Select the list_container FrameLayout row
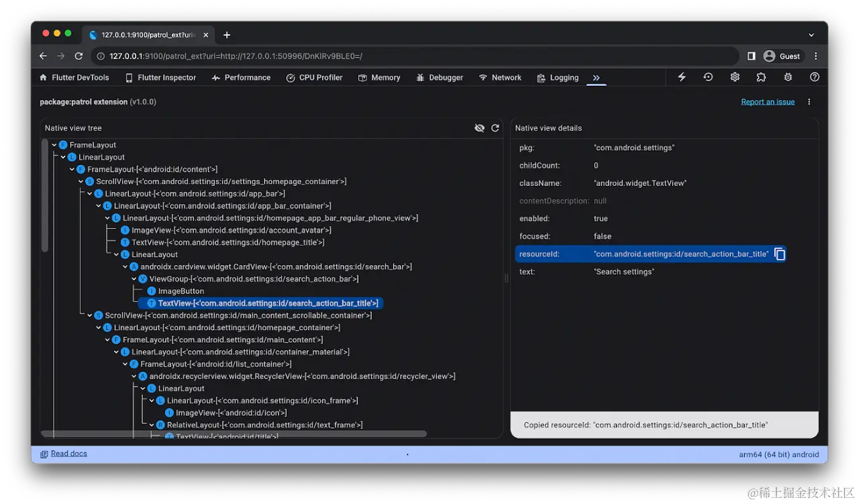This screenshot has width=859, height=504. point(211,364)
